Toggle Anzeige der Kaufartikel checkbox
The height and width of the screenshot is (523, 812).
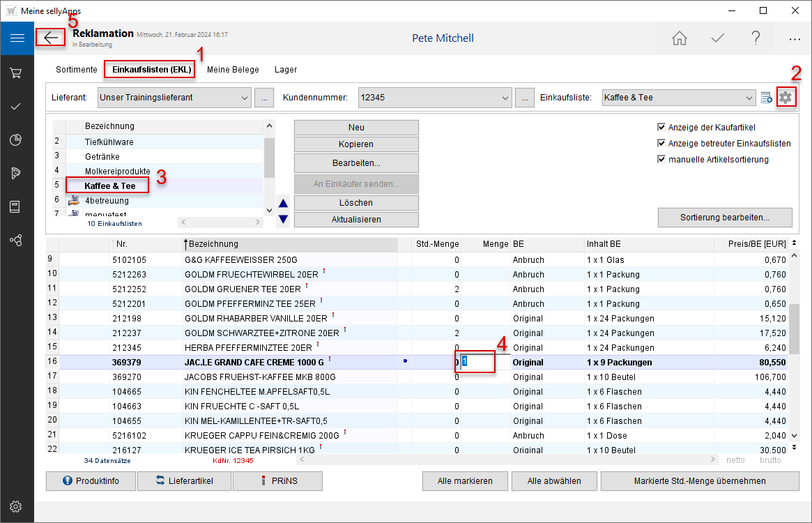pos(661,128)
